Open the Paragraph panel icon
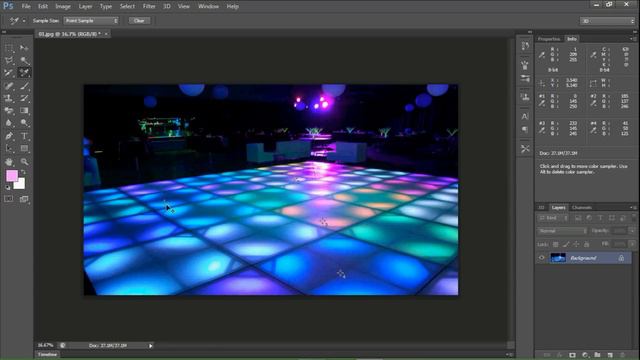The image size is (640, 360). click(525, 130)
